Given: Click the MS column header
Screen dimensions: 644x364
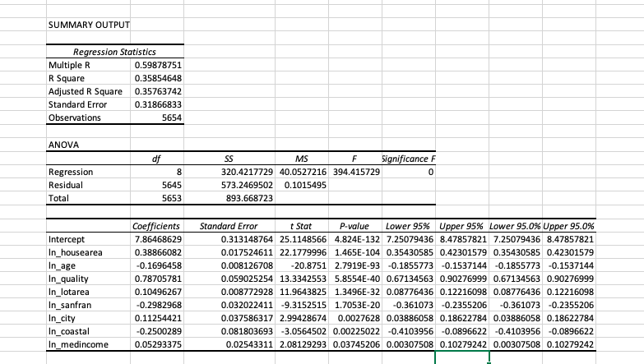Looking at the screenshot, I should (302, 159).
